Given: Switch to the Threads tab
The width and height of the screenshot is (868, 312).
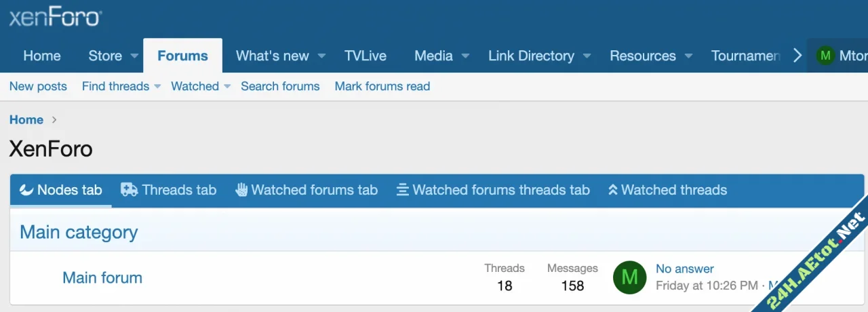Looking at the screenshot, I should point(169,190).
